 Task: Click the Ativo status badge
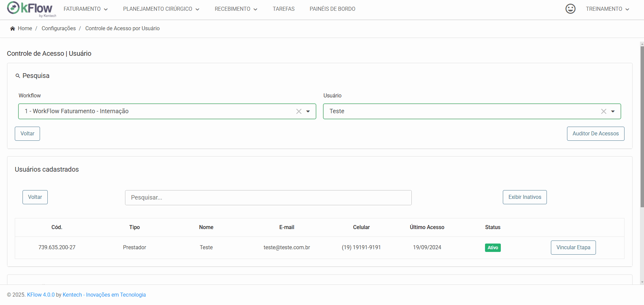pyautogui.click(x=493, y=248)
